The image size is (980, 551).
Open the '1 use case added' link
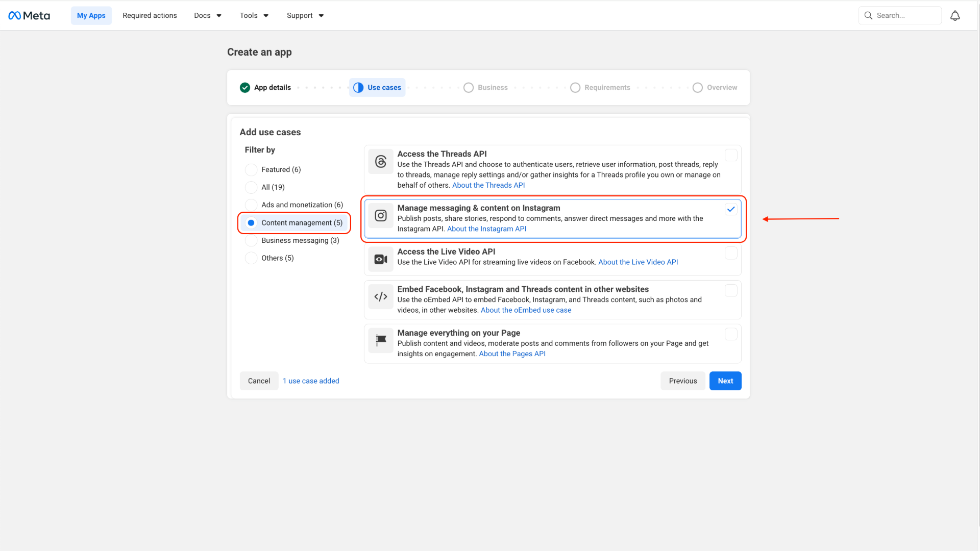coord(311,381)
